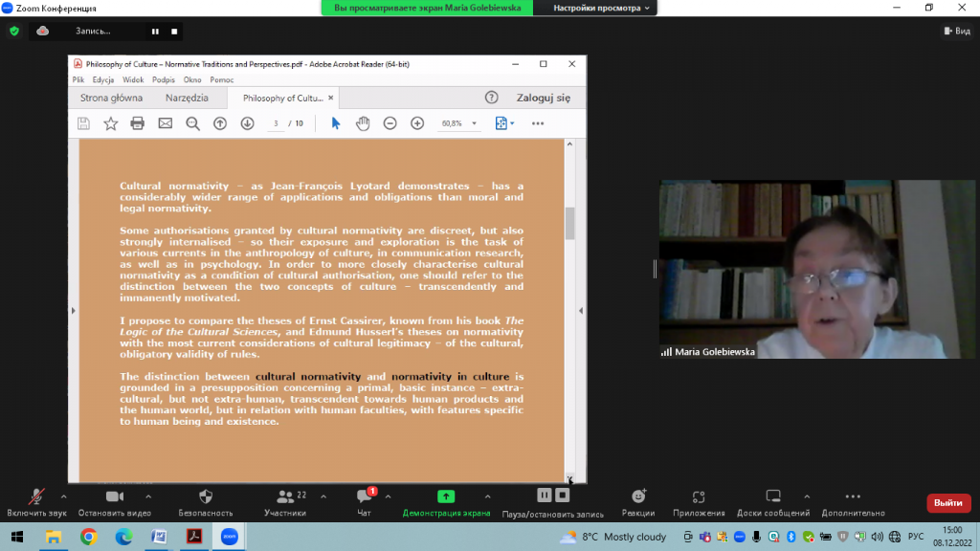Viewport: 980px width, 551px height.
Task: Go to previous page with up arrow icon
Action: click(220, 123)
